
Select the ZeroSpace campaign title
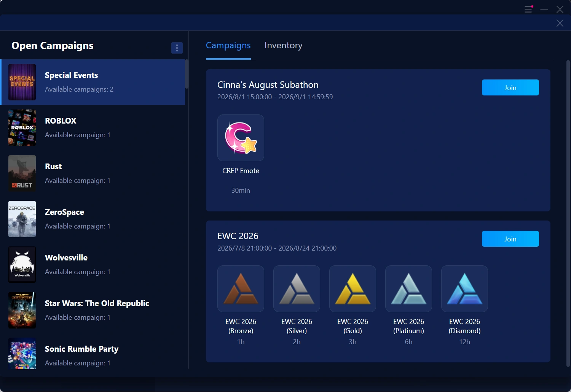pyautogui.click(x=64, y=212)
